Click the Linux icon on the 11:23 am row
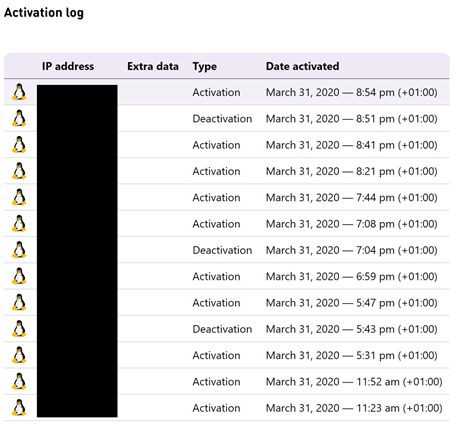The image size is (458, 432). (x=19, y=408)
